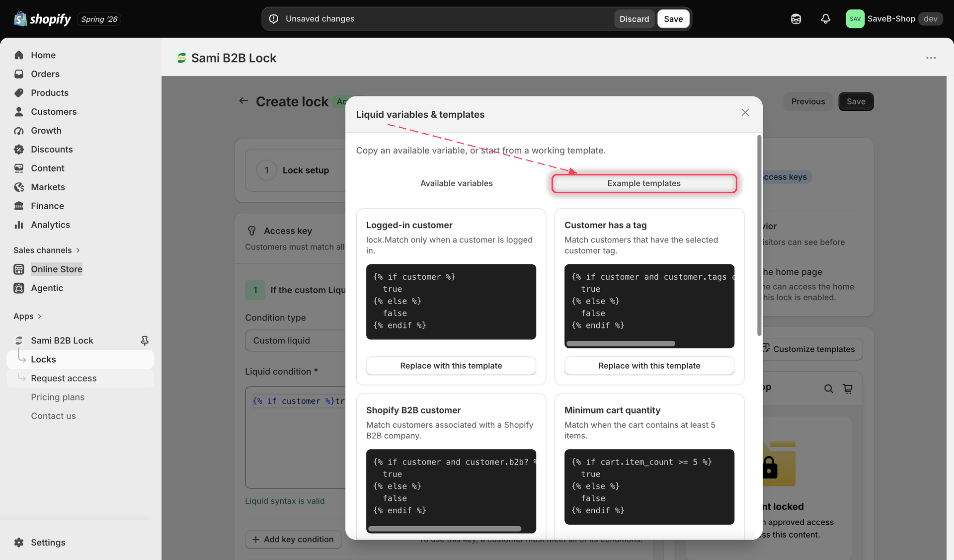Open Locks under Sami B2B Lock
The height and width of the screenshot is (560, 954).
80,359
